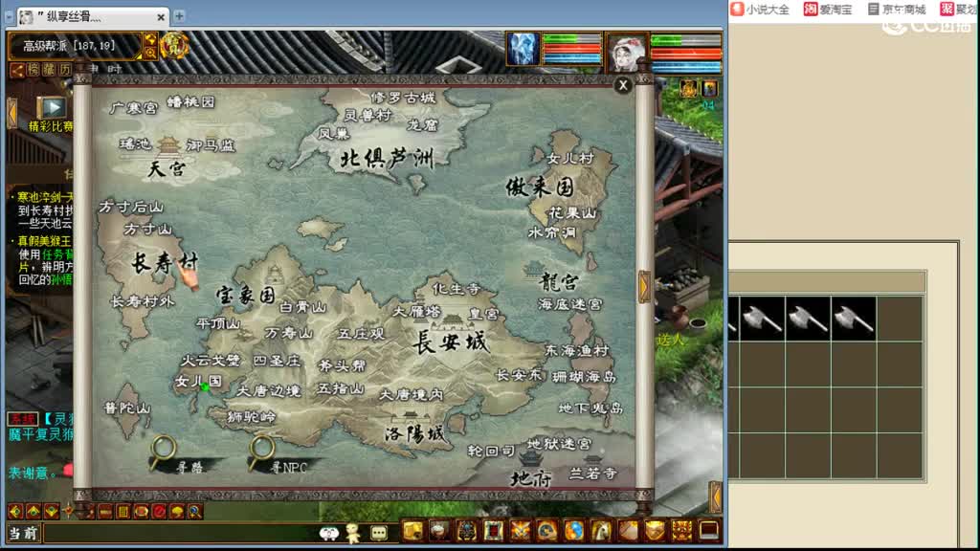Viewport: 980px width, 551px height.
Task: Click the mini-map magnifier icon
Action: tap(150, 54)
